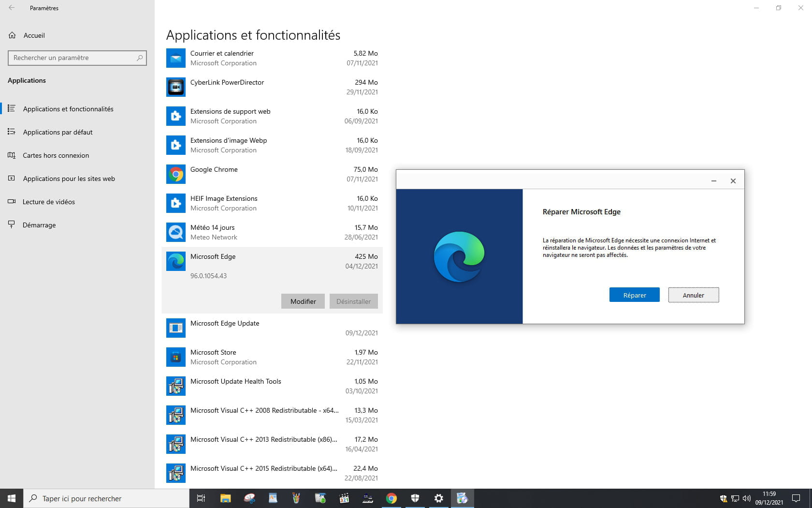Click the greyed Désinstaller button

[x=354, y=301]
